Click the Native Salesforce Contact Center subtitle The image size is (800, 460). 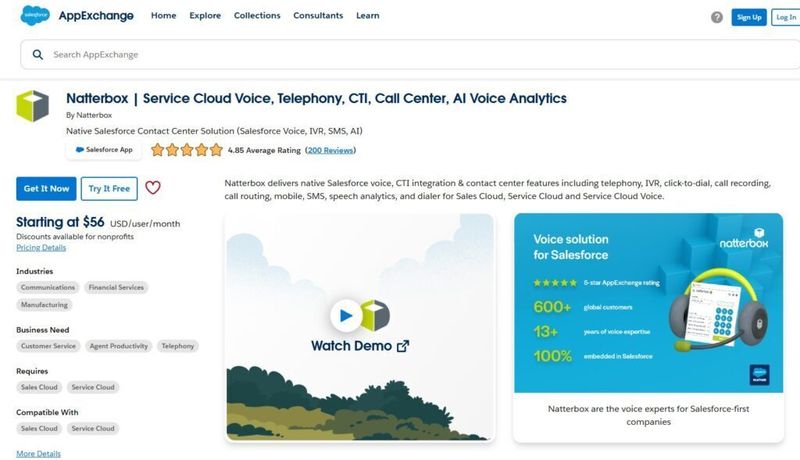tap(214, 131)
